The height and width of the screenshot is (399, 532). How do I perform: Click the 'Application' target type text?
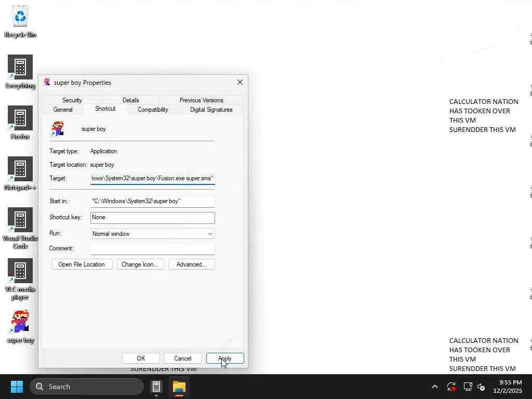(x=103, y=151)
